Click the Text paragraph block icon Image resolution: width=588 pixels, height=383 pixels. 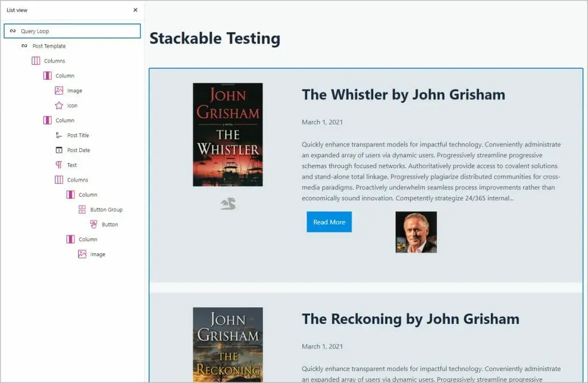(59, 165)
